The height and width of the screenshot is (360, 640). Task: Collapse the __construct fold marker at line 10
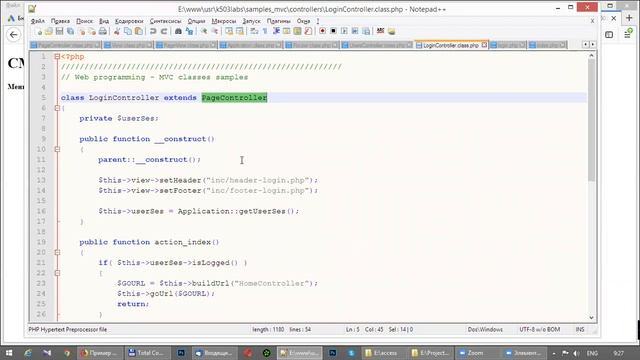[57, 149]
